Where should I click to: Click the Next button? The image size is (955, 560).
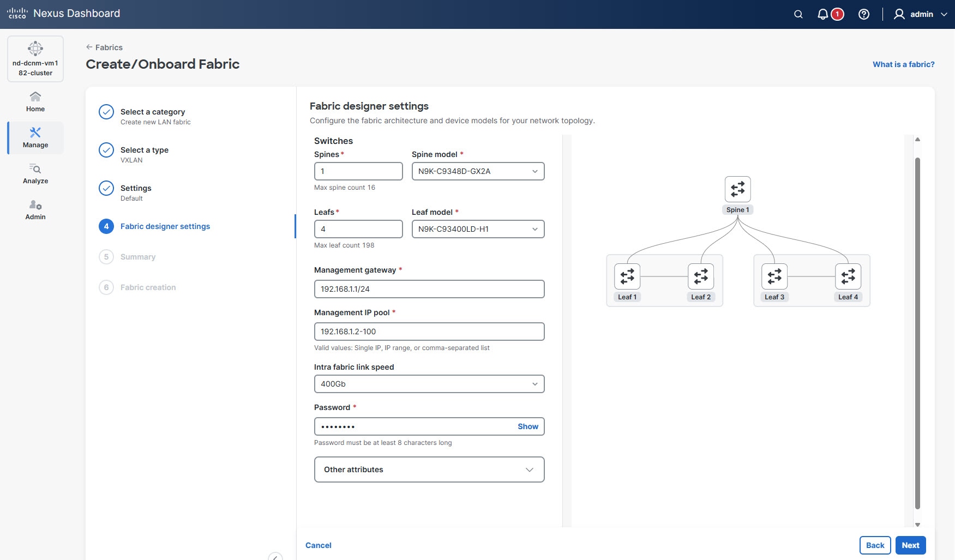tap(910, 545)
